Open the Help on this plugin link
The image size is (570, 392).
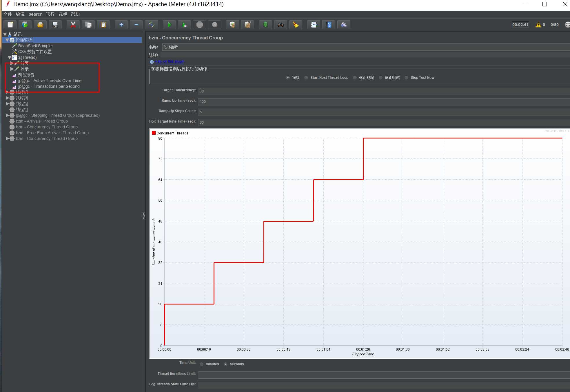pos(170,61)
